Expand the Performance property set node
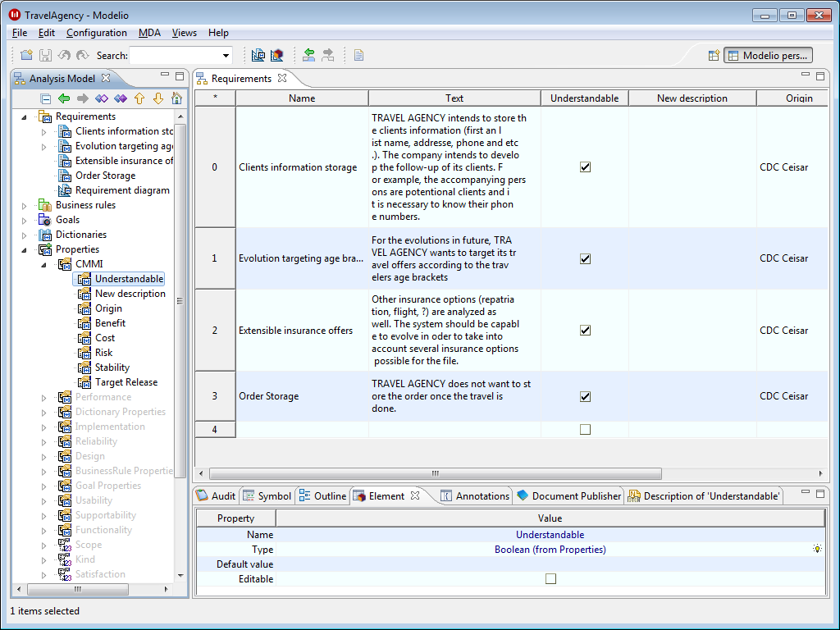840x630 pixels. tap(44, 398)
